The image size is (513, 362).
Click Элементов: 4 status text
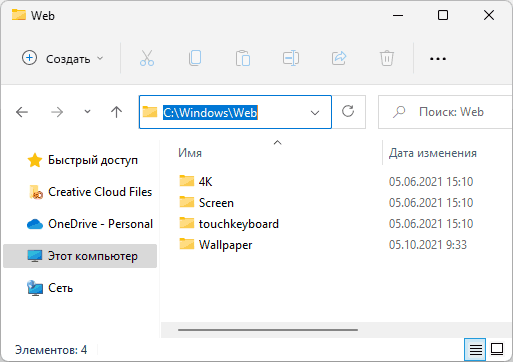click(51, 350)
